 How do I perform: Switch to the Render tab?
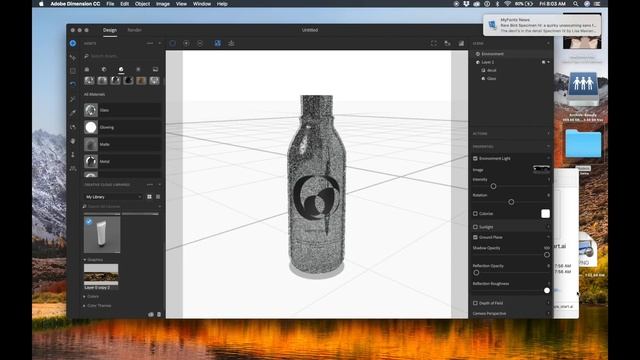134,30
